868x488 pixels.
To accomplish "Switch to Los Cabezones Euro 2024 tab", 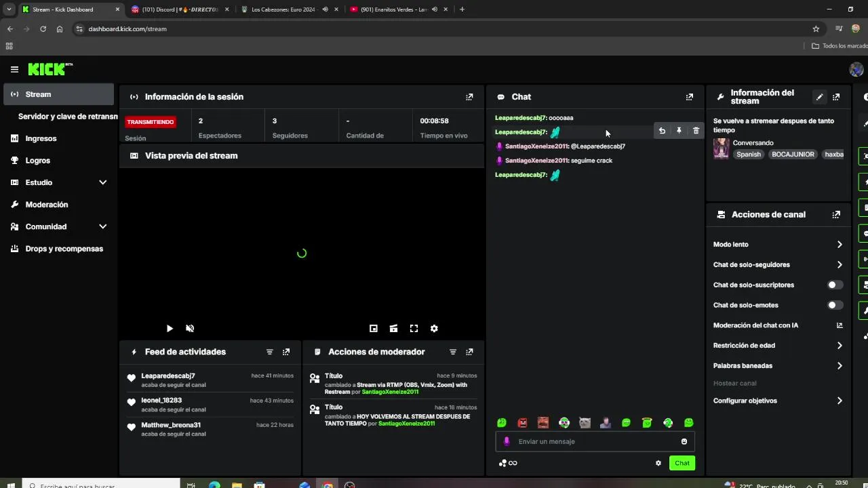I will click(290, 9).
